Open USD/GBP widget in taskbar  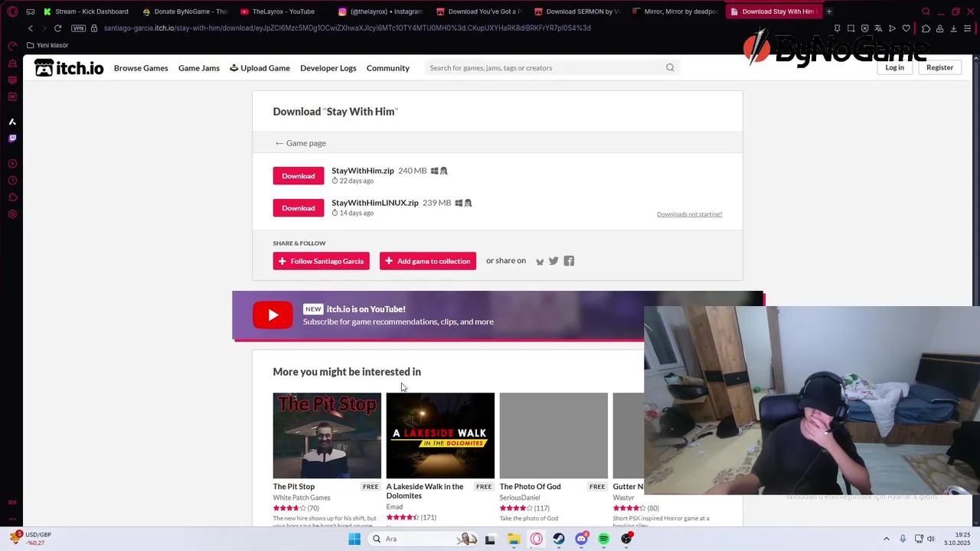(x=31, y=539)
